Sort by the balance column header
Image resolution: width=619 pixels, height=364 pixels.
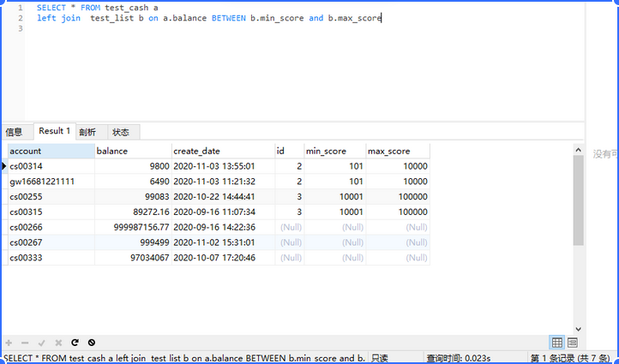click(x=132, y=151)
